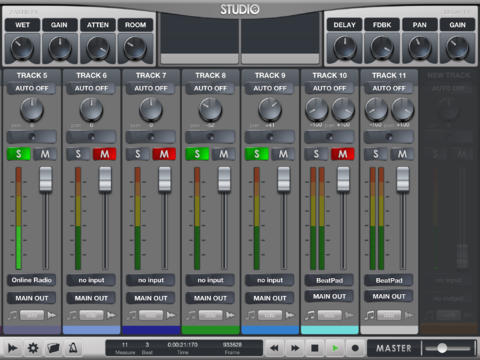
Task: Mute Track 8 with its M button
Action: (224, 154)
